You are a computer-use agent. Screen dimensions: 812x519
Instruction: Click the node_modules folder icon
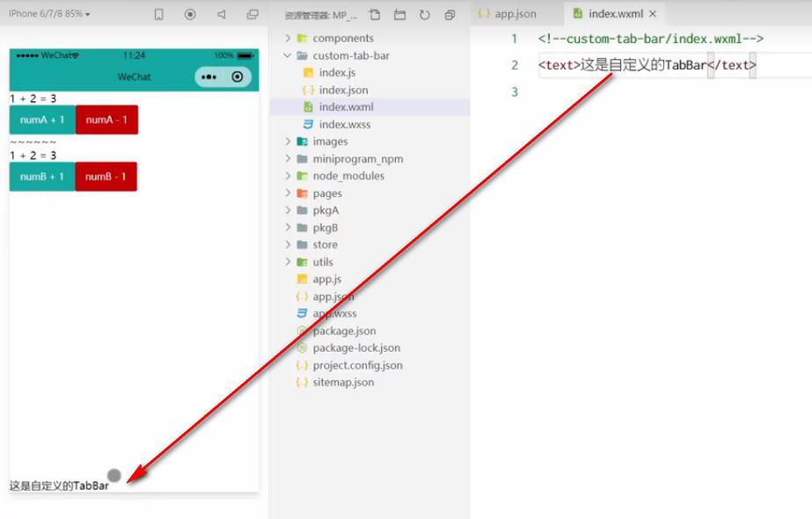point(302,176)
